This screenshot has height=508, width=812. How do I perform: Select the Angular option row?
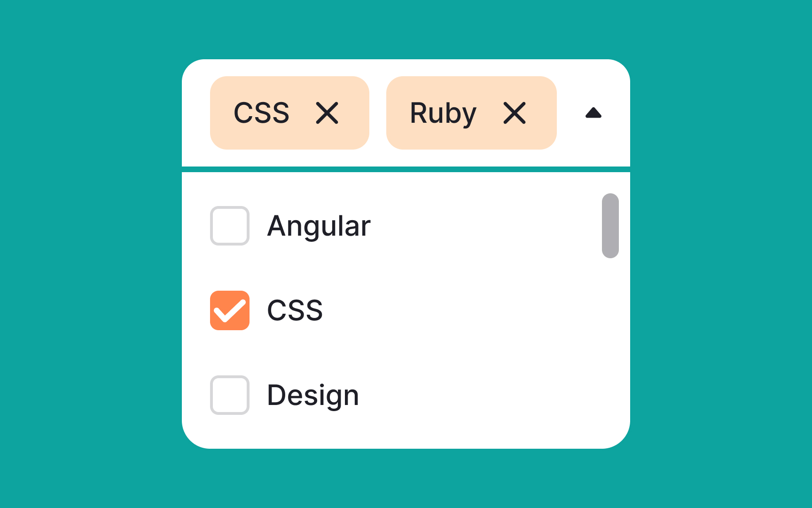pyautogui.click(x=319, y=226)
